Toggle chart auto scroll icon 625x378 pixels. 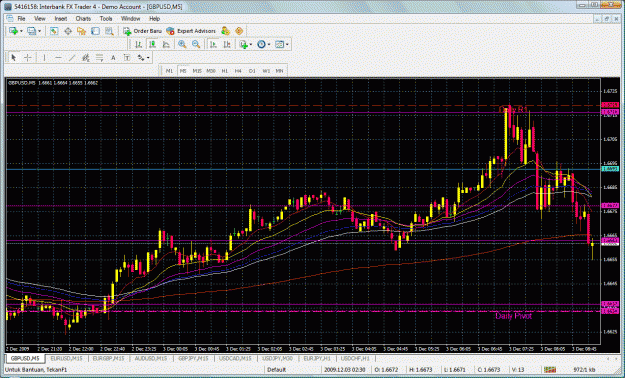[213, 45]
